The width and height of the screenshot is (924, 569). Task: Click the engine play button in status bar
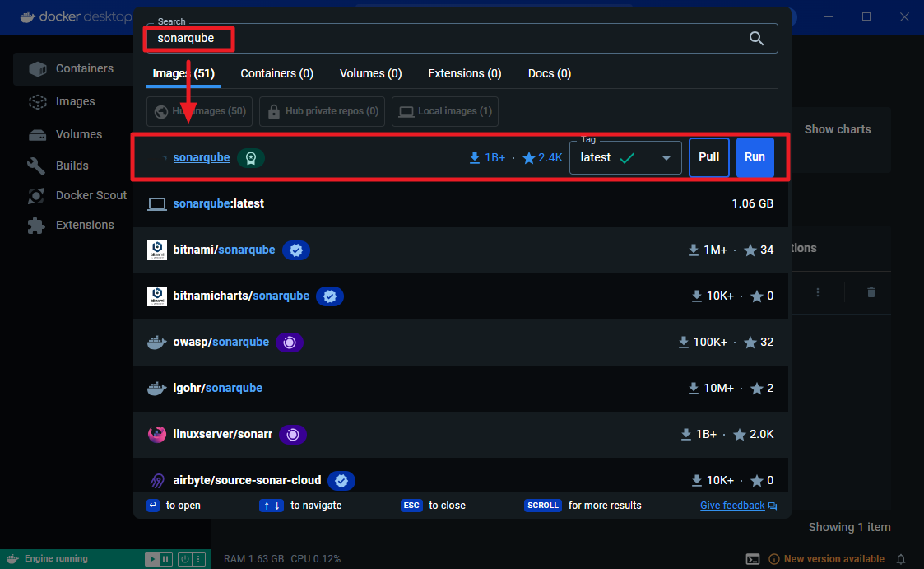[x=152, y=559]
